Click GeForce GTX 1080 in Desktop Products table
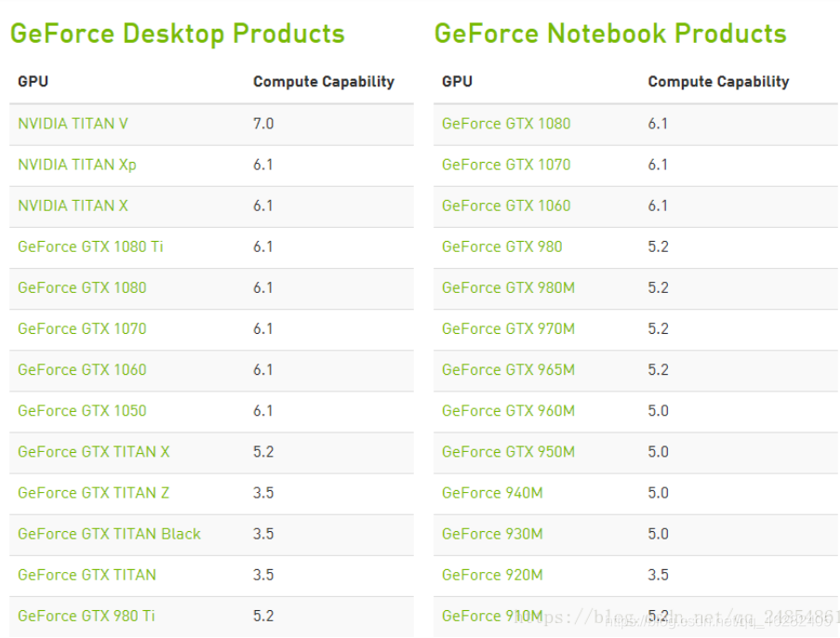This screenshot has height=638, width=840. (82, 287)
